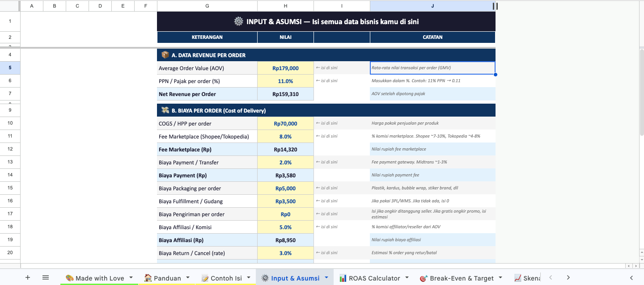The image size is (644, 285).
Task: Expand the ROAS Calculator tab menu
Action: click(x=407, y=277)
